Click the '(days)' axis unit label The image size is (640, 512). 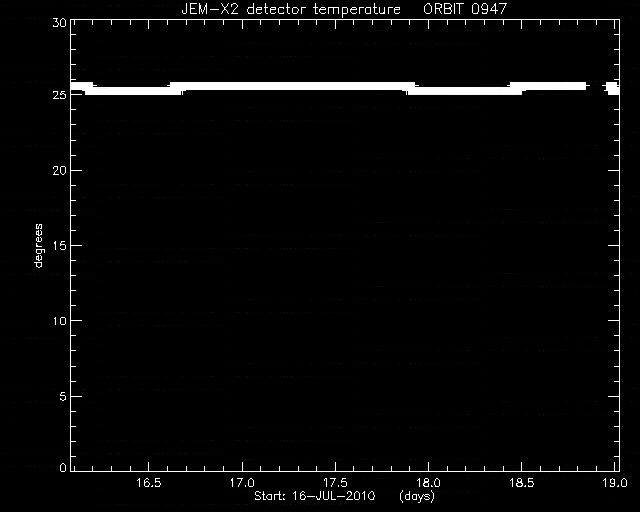[417, 496]
